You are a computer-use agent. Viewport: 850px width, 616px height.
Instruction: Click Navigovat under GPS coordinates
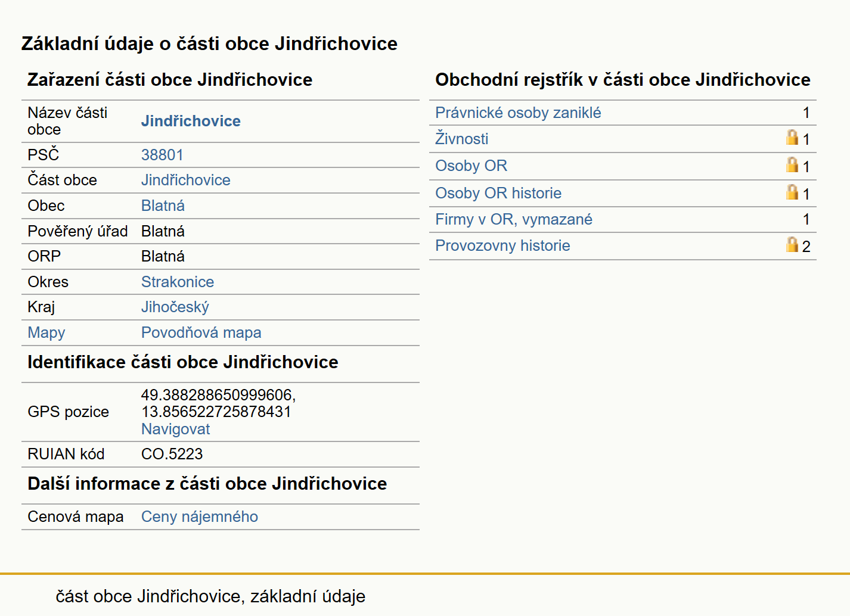click(x=175, y=429)
